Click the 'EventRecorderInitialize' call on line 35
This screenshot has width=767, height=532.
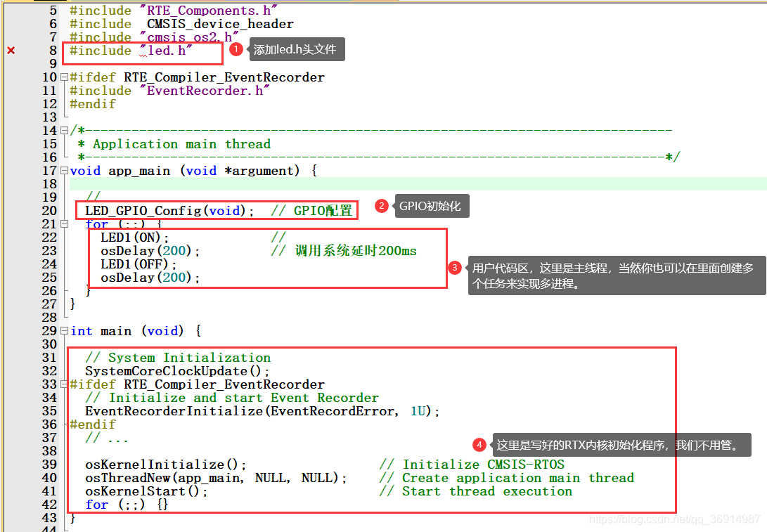click(262, 411)
